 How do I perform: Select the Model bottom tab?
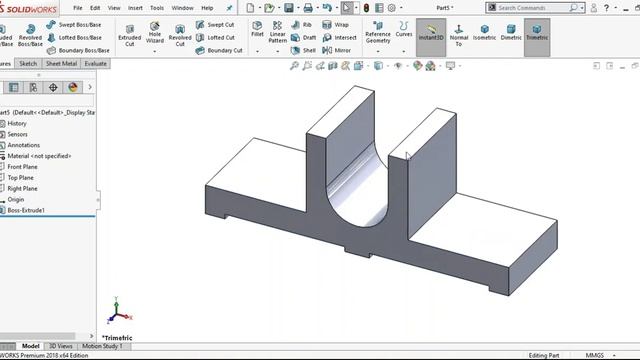31,346
